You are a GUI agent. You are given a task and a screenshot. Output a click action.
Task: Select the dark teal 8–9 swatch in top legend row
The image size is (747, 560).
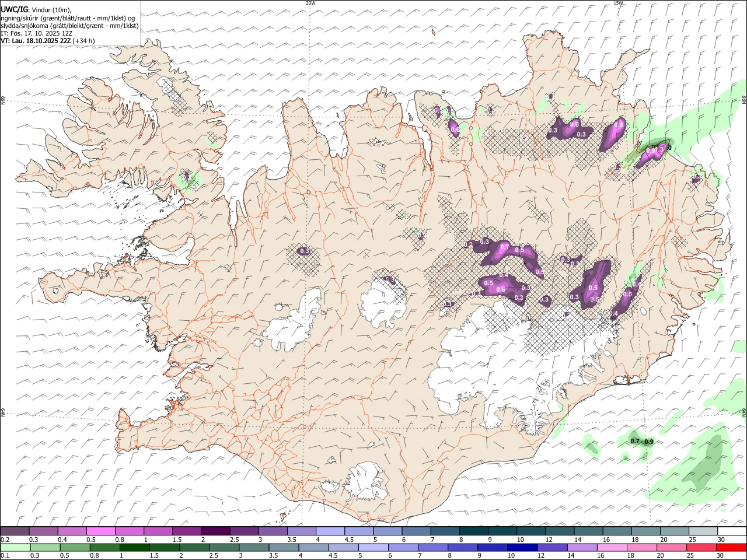tap(474, 531)
